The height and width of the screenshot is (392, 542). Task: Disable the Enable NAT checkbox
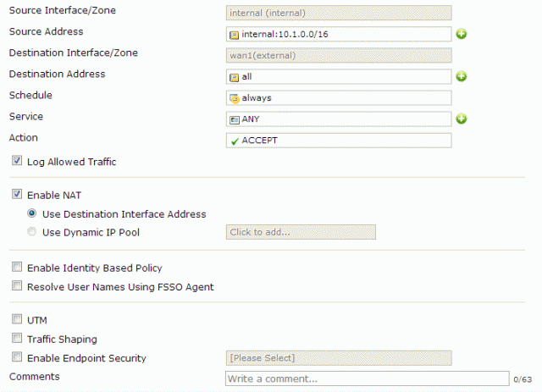click(x=17, y=194)
